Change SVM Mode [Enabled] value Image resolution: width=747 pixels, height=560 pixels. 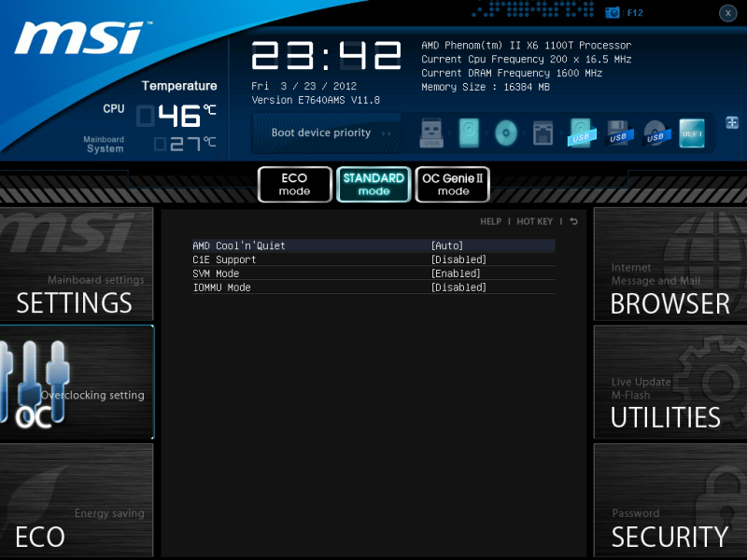(456, 273)
